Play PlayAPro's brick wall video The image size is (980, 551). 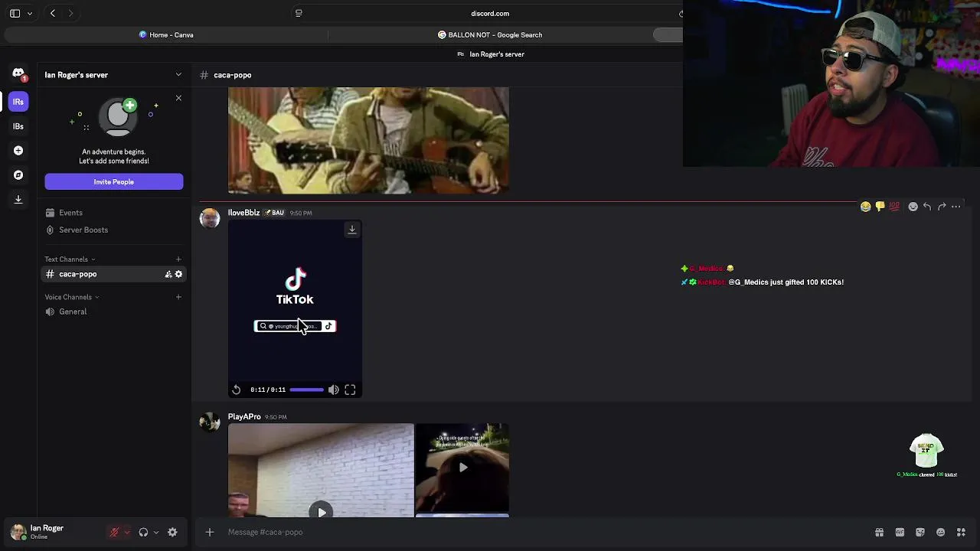[322, 511]
